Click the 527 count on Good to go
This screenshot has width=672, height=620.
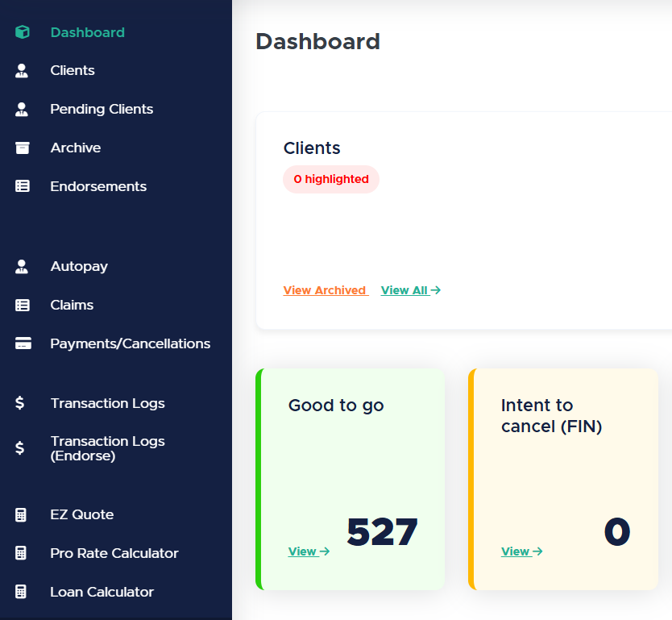coord(382,532)
